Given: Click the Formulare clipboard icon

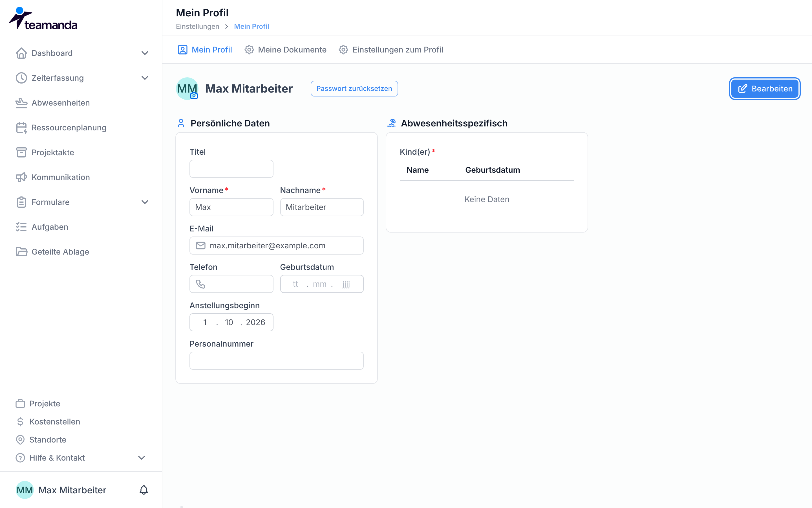Looking at the screenshot, I should click(21, 202).
